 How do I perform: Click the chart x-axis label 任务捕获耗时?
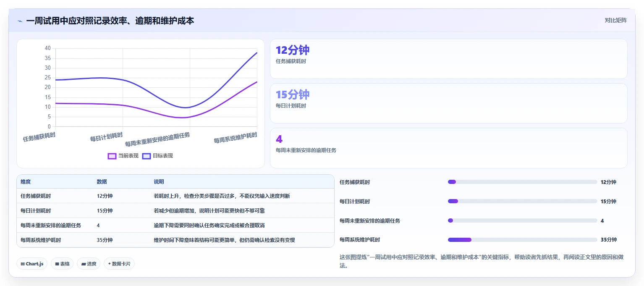39,137
